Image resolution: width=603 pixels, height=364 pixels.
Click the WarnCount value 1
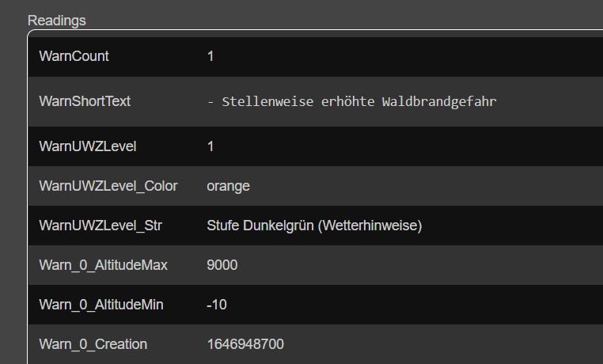210,56
